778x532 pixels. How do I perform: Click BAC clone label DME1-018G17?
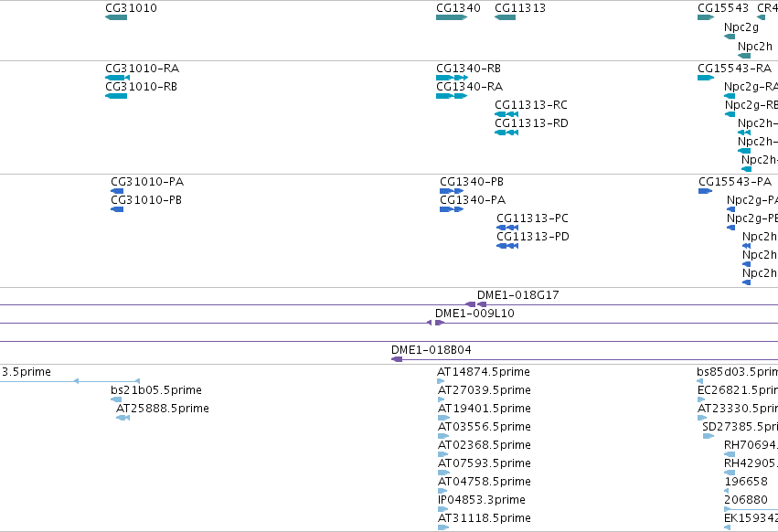click(x=518, y=295)
